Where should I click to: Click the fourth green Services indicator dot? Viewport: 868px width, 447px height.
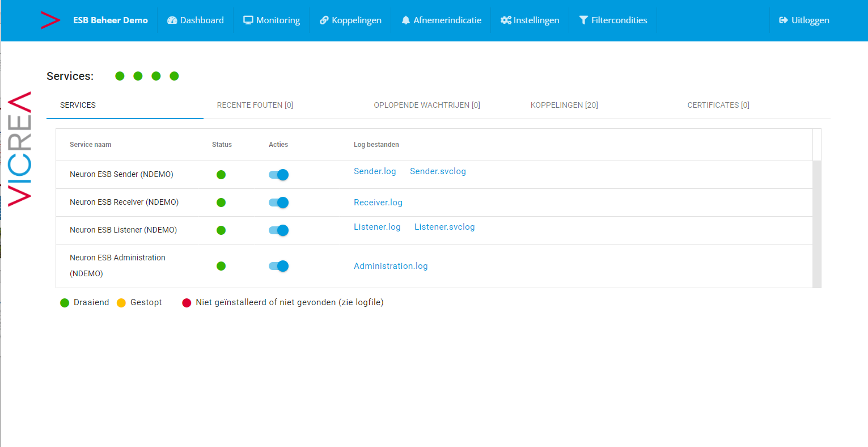[174, 76]
